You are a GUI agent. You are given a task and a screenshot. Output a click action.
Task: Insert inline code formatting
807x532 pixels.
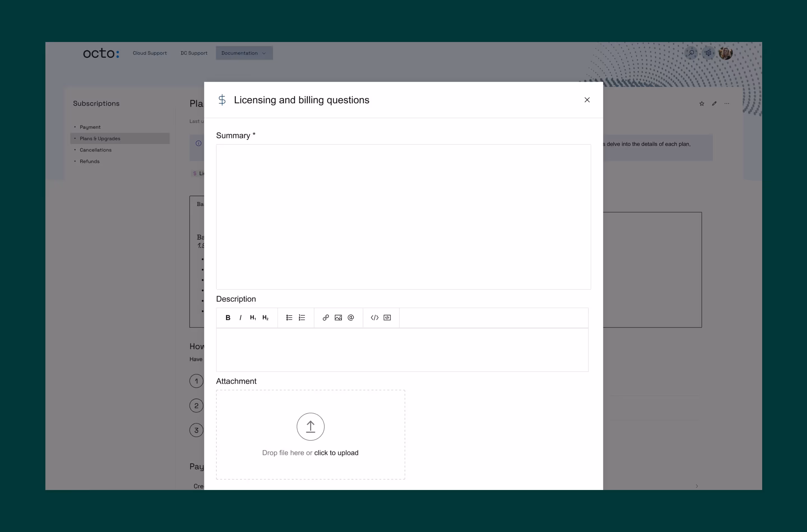coord(374,318)
